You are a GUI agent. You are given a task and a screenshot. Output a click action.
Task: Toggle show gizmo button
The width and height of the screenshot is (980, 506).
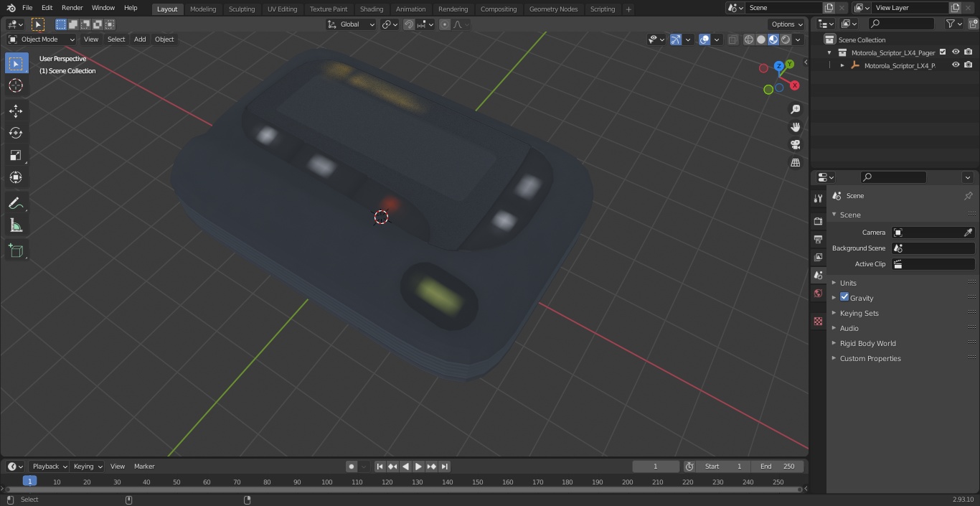(x=676, y=39)
